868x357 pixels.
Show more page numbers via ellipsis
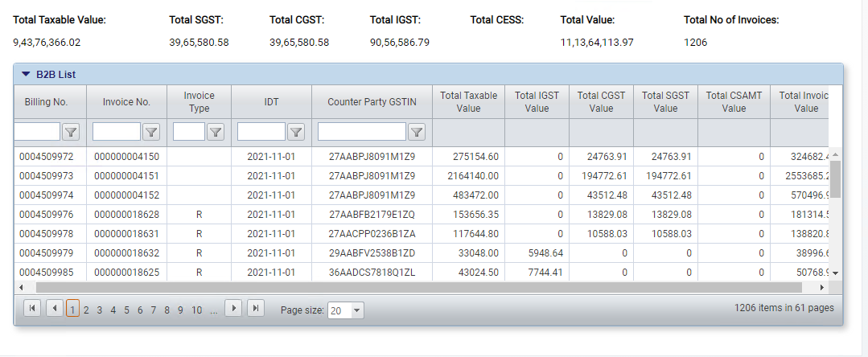[x=213, y=310]
